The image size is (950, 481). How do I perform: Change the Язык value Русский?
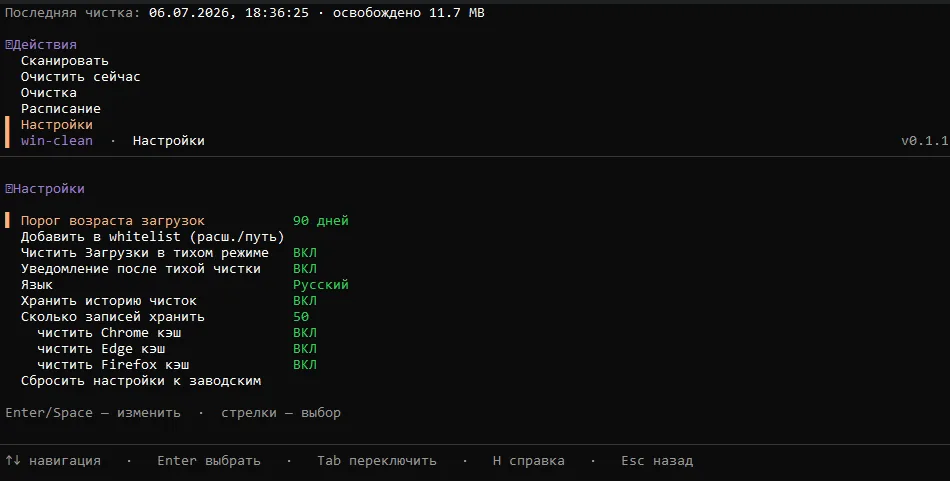[321, 285]
